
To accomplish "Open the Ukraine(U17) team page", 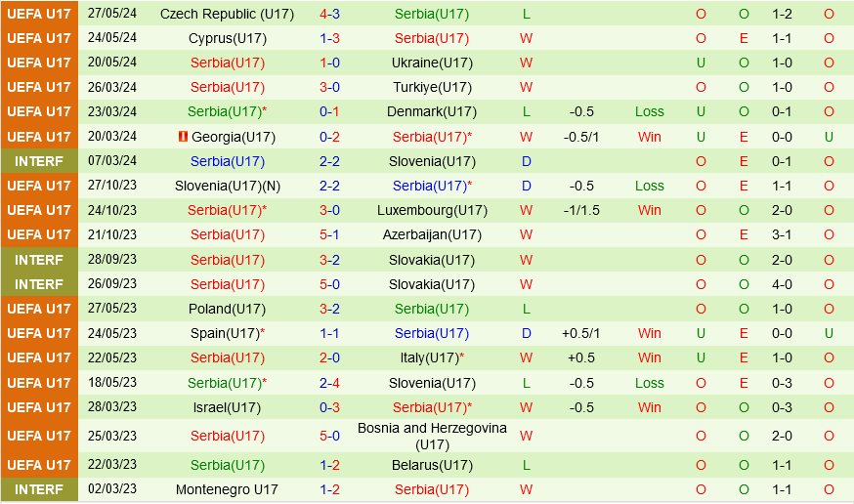I will [x=431, y=63].
